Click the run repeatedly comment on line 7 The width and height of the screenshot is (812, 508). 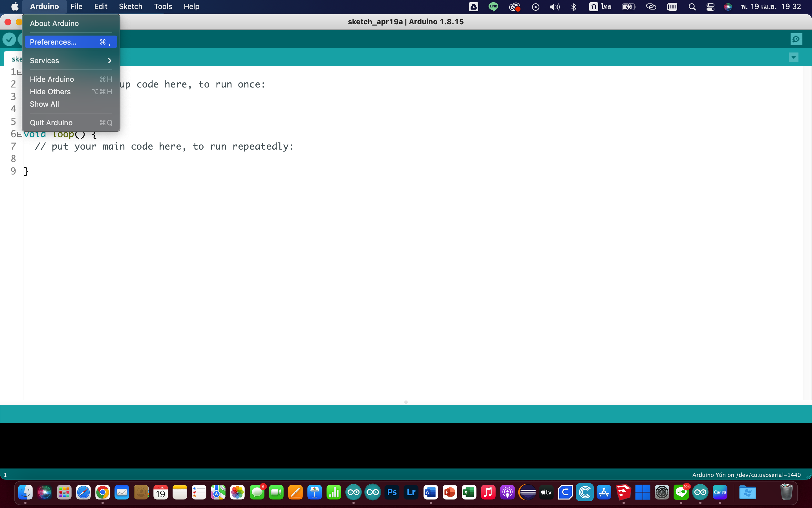point(164,146)
